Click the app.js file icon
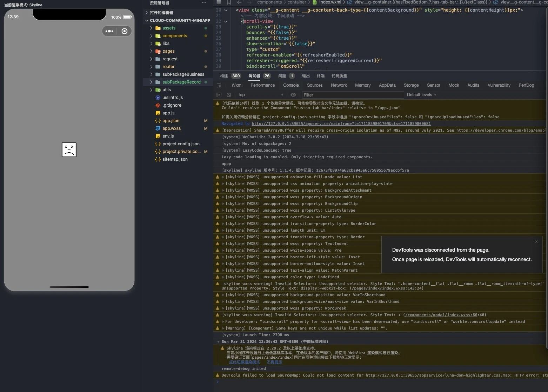The image size is (548, 392). 158,113
